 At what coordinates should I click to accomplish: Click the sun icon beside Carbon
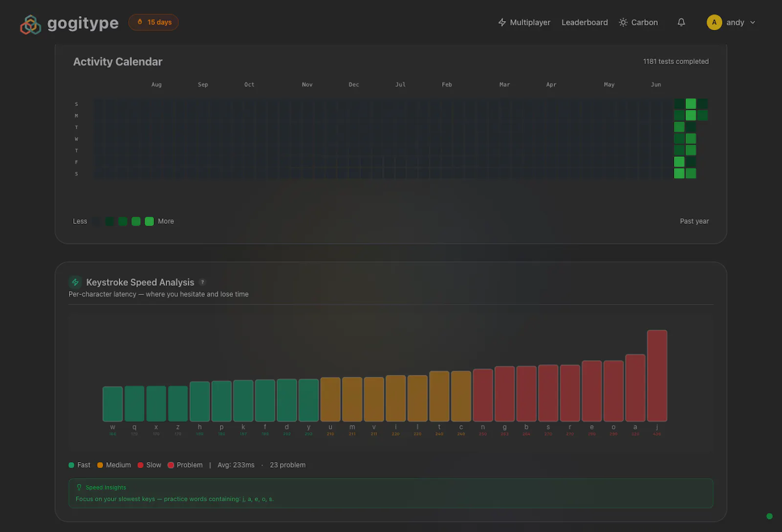[x=623, y=22]
